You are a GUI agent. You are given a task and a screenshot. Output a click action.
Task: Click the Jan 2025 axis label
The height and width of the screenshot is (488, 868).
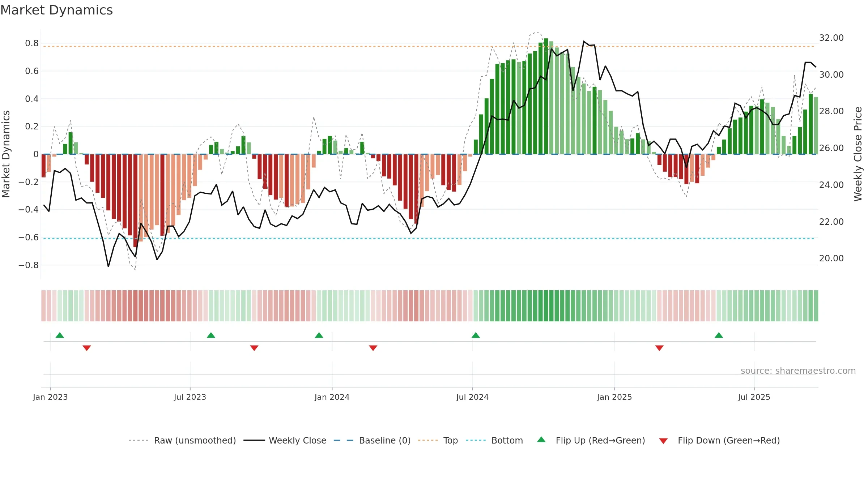coord(614,397)
